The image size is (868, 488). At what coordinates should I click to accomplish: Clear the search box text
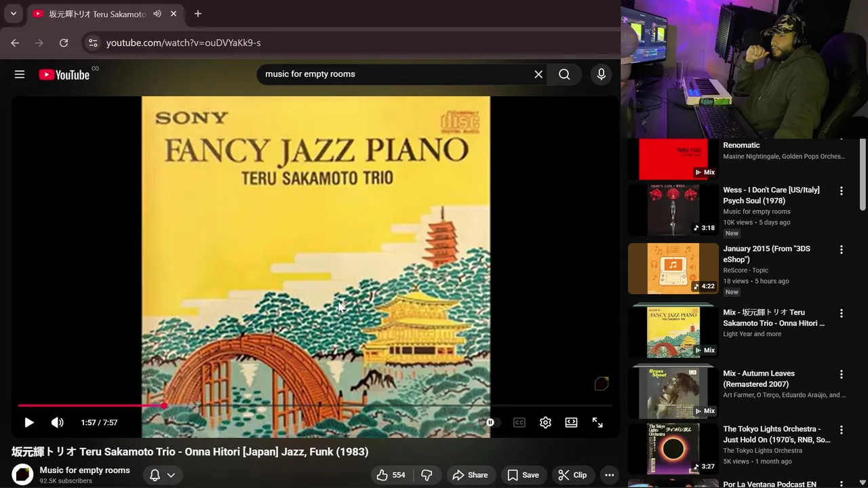click(x=538, y=75)
